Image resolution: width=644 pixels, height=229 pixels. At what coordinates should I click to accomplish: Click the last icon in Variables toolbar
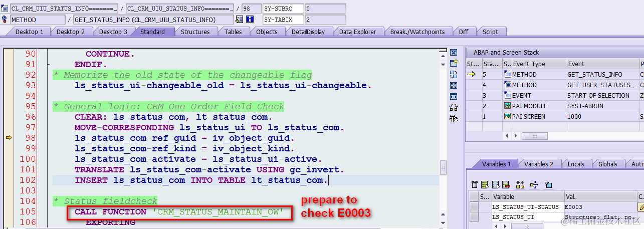coord(549,185)
